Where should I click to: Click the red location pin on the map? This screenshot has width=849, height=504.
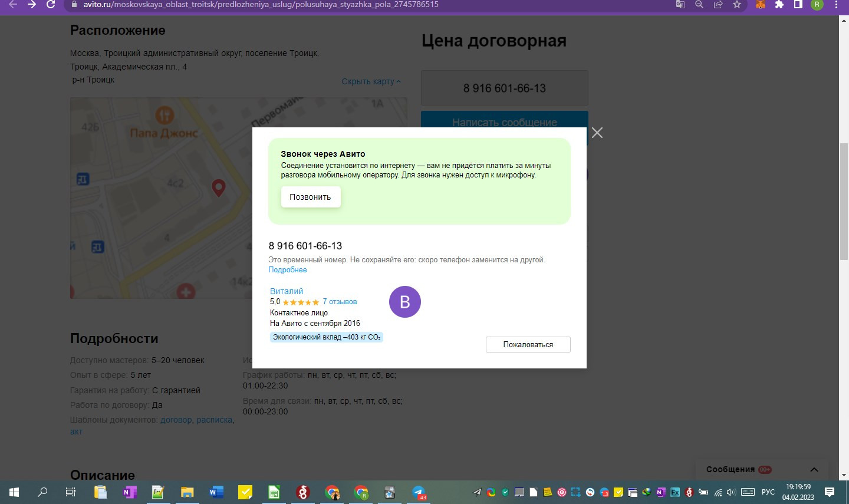(219, 188)
